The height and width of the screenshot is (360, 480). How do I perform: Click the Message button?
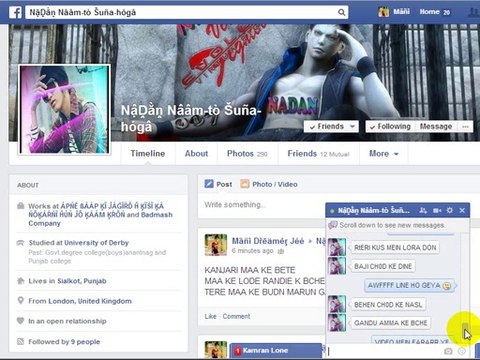tap(436, 127)
